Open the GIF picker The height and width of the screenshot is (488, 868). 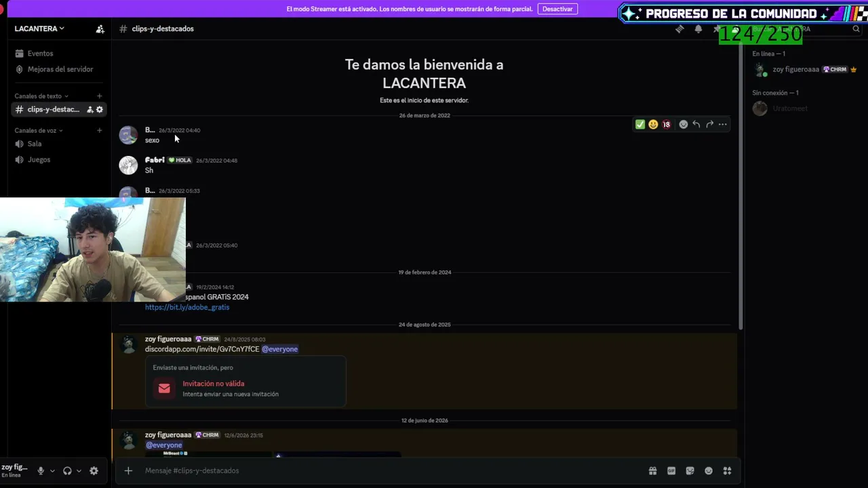point(671,471)
